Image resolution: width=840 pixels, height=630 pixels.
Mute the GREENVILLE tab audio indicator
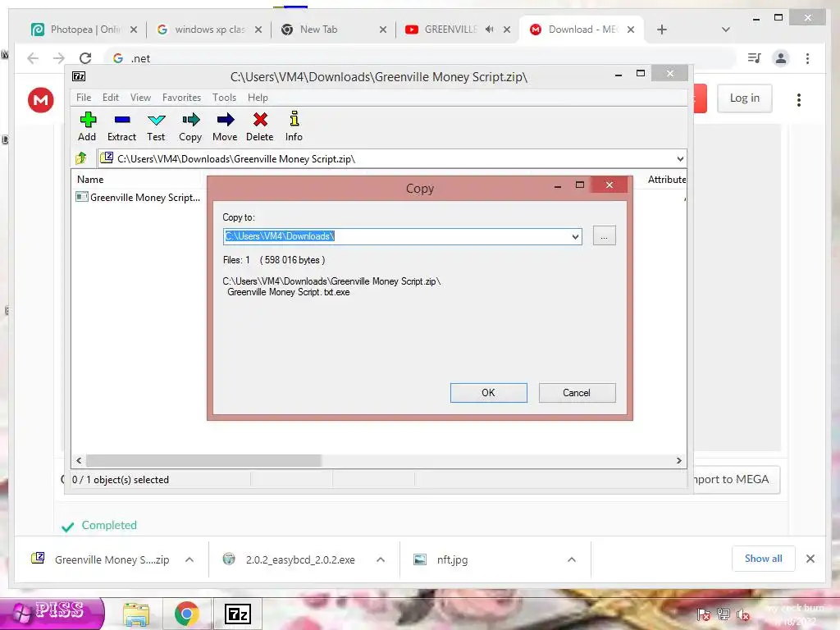tap(489, 30)
